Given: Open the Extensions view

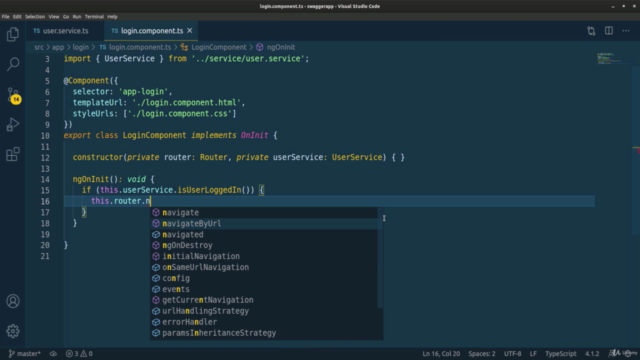Looking at the screenshot, I should (x=13, y=154).
